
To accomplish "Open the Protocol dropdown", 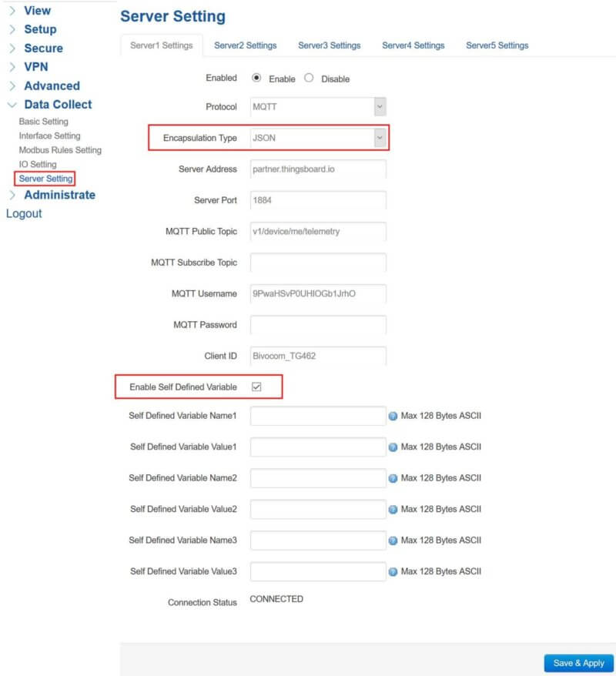I will tap(318, 107).
